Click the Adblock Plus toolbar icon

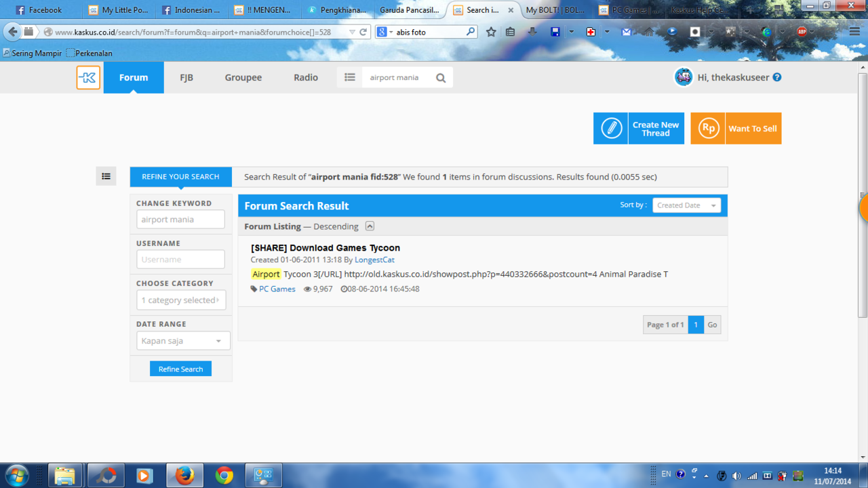tap(801, 31)
